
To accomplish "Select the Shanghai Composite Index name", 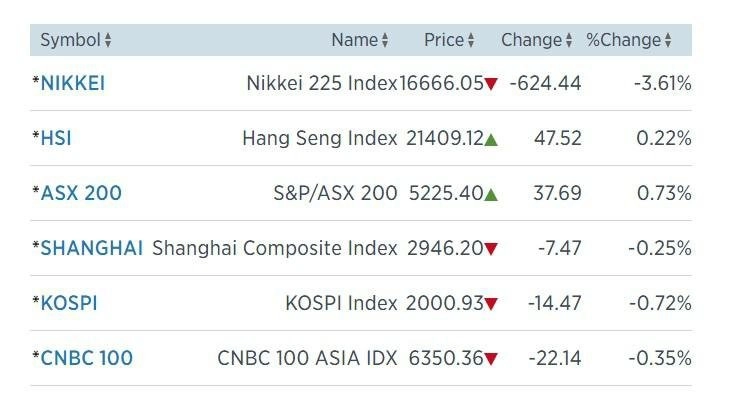I will click(275, 248).
